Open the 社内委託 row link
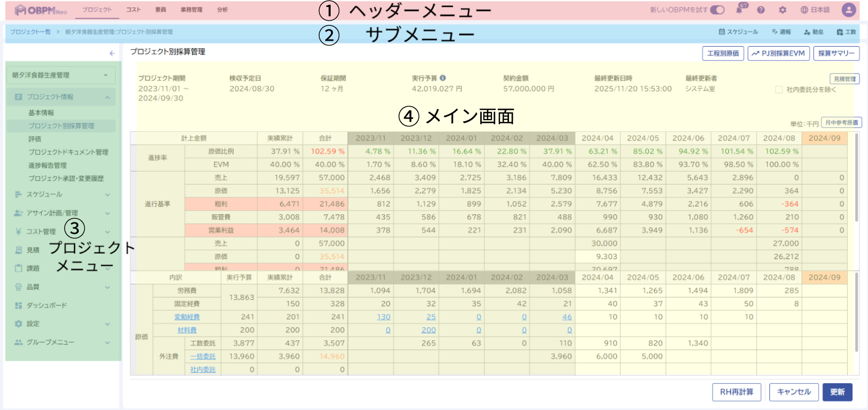 (203, 370)
